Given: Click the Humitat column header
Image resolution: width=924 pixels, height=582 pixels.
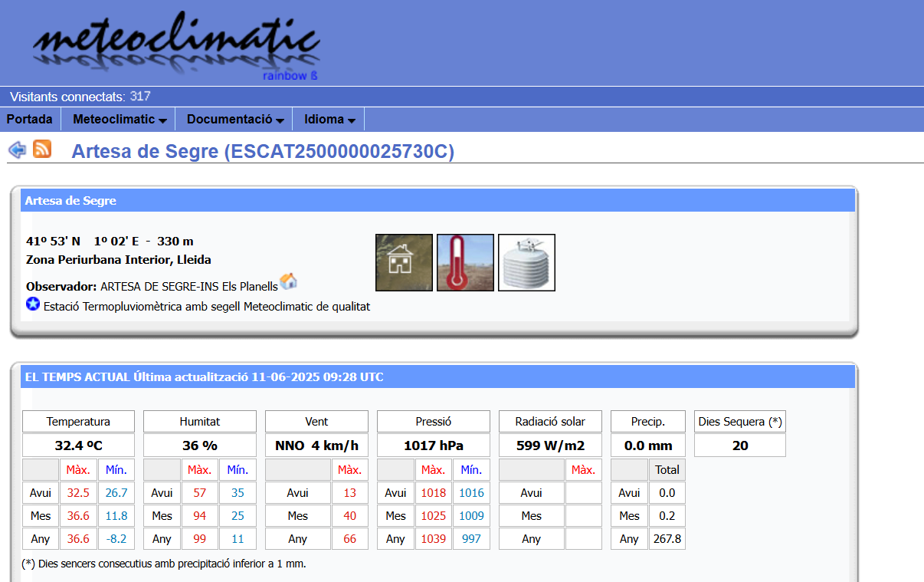Looking at the screenshot, I should [x=199, y=422].
